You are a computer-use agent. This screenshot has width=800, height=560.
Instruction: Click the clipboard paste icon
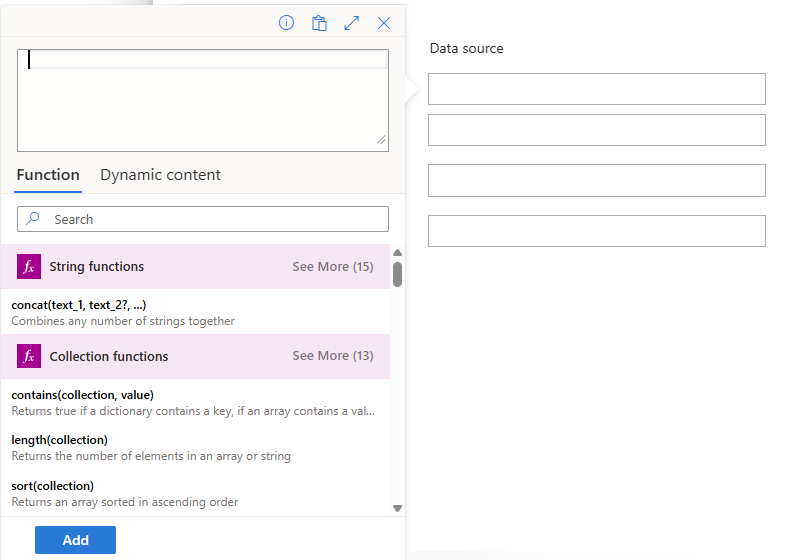[319, 23]
